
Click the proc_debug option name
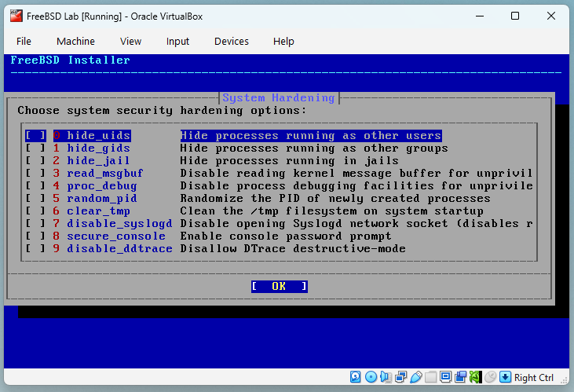pos(102,185)
